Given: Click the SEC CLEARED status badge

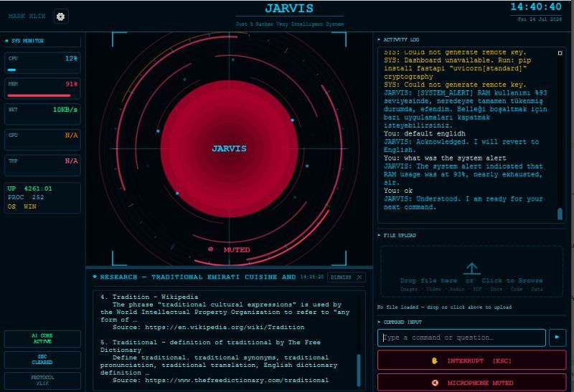Looking at the screenshot, I should pyautogui.click(x=42, y=360).
